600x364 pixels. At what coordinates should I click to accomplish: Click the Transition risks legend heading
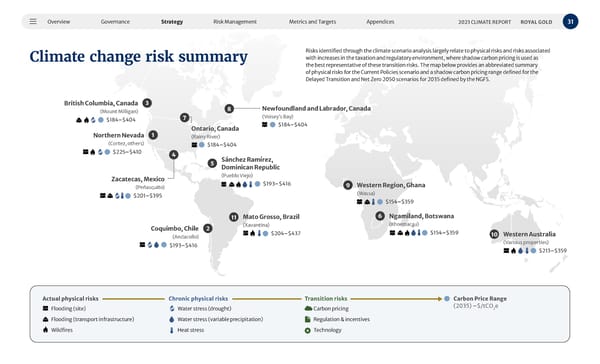coord(326,299)
